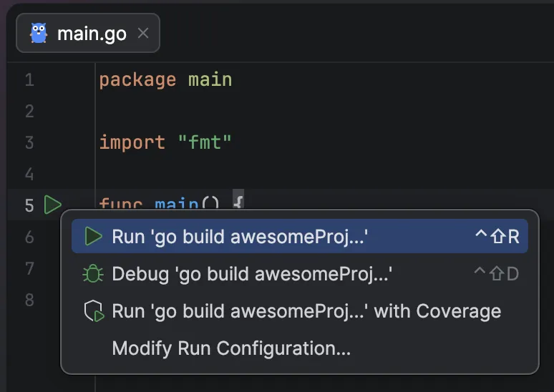Click the ⌃⇧D shortcut hint beside Debug

tap(497, 274)
